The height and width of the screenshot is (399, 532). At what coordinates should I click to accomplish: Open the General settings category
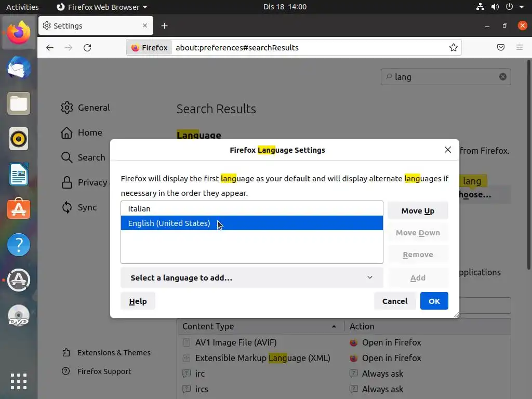tap(86, 108)
